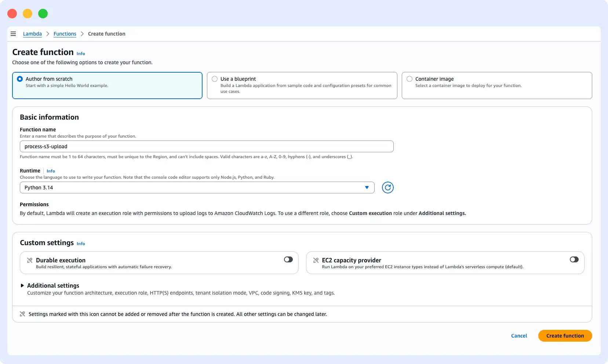Click 'Build resilient, stateful applications' description
The width and height of the screenshot is (608, 364).
click(104, 267)
